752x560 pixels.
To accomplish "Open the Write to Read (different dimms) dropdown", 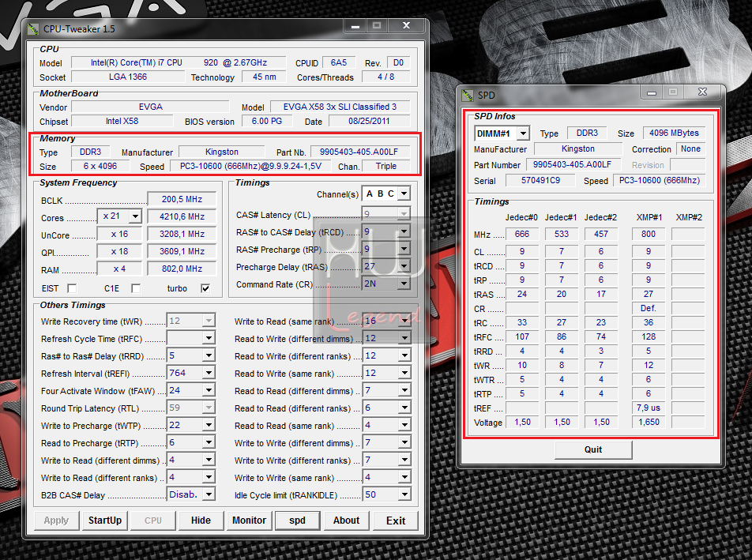I will (x=209, y=460).
